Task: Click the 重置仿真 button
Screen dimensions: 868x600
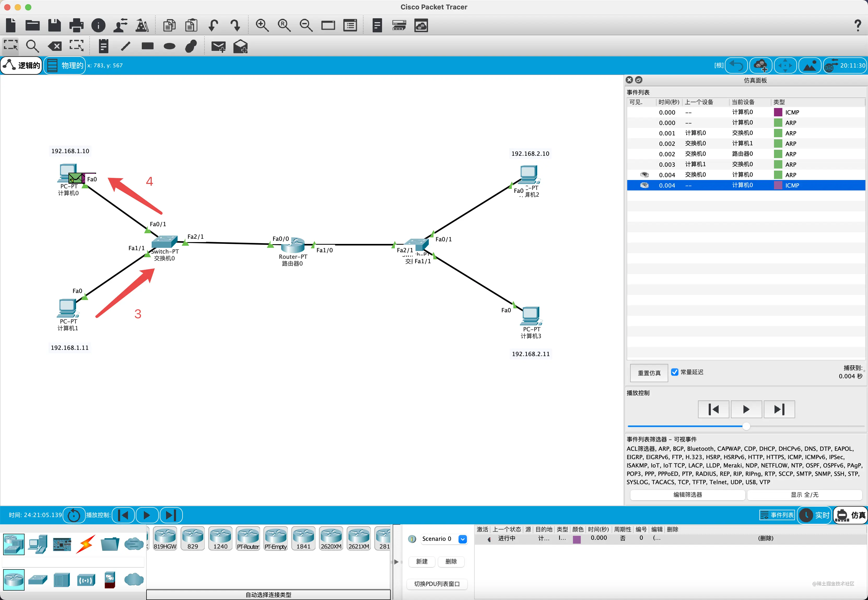Action: 649,373
